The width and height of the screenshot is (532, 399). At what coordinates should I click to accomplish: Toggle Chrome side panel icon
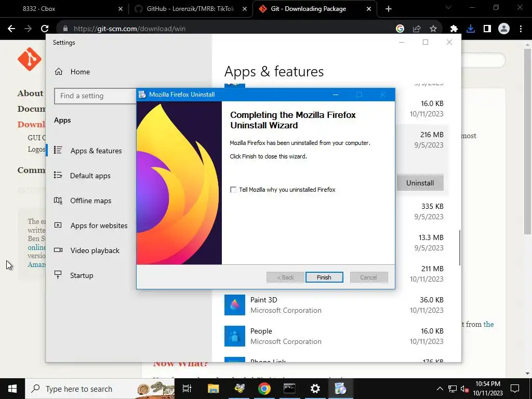[x=487, y=29]
